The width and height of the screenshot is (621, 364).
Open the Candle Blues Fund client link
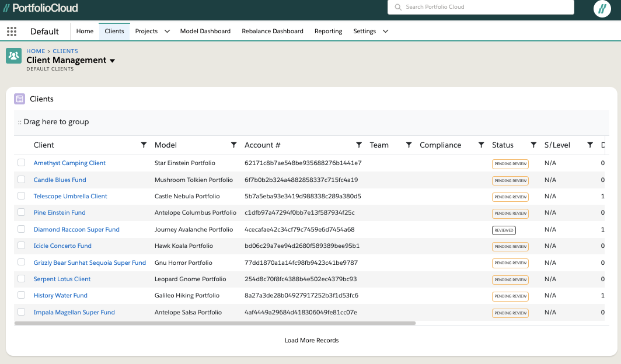coord(60,180)
